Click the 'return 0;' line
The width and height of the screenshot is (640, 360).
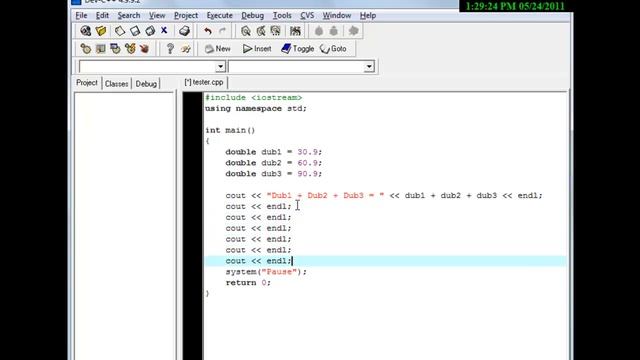(248, 282)
